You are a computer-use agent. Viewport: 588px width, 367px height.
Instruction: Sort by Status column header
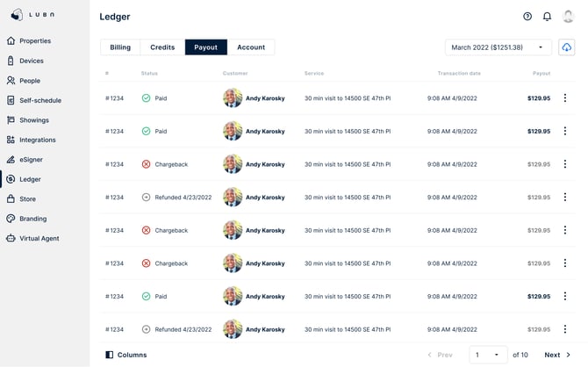pos(149,73)
